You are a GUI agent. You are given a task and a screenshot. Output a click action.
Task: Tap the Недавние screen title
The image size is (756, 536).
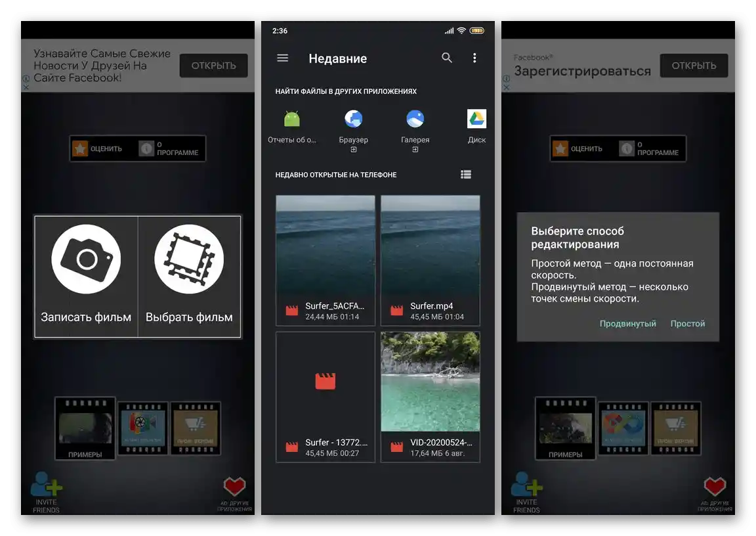[337, 58]
